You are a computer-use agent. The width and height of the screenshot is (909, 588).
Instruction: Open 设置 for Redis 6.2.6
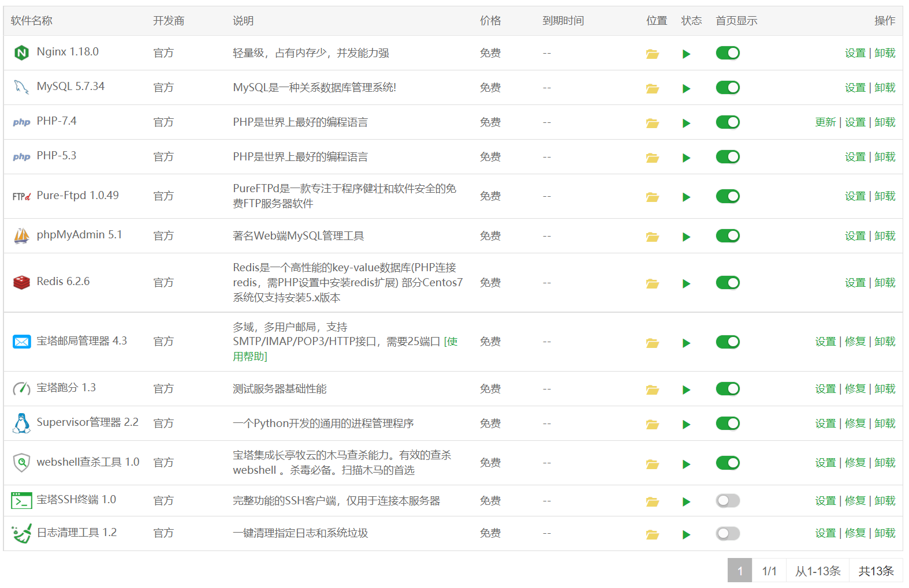click(x=855, y=283)
